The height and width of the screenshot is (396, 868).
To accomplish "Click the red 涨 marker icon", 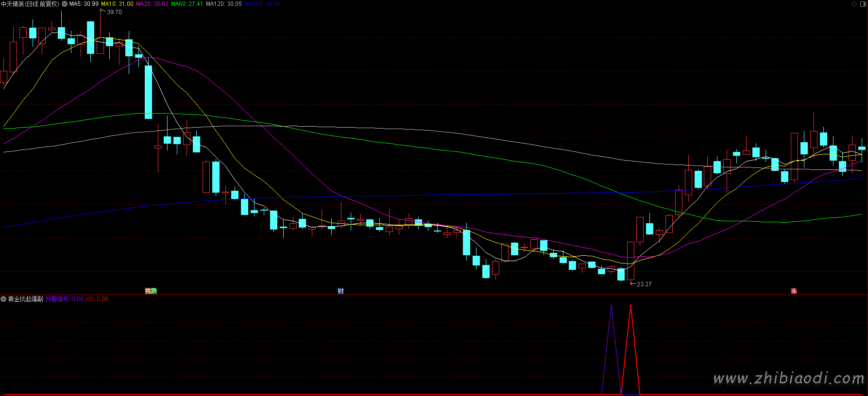I will (794, 291).
